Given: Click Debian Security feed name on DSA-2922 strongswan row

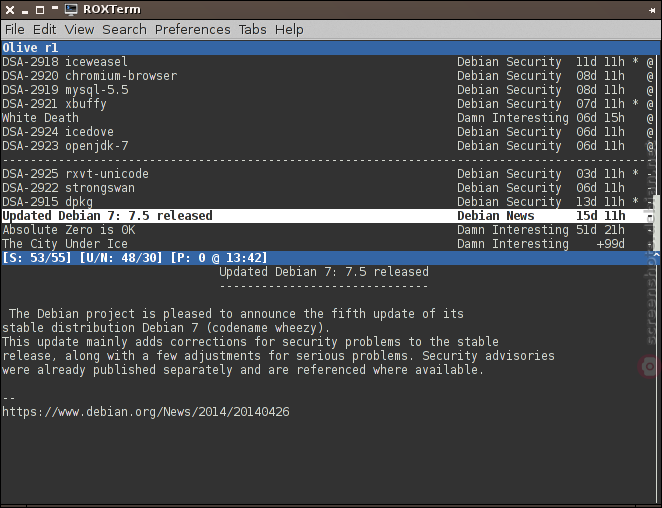Looking at the screenshot, I should click(x=509, y=187).
